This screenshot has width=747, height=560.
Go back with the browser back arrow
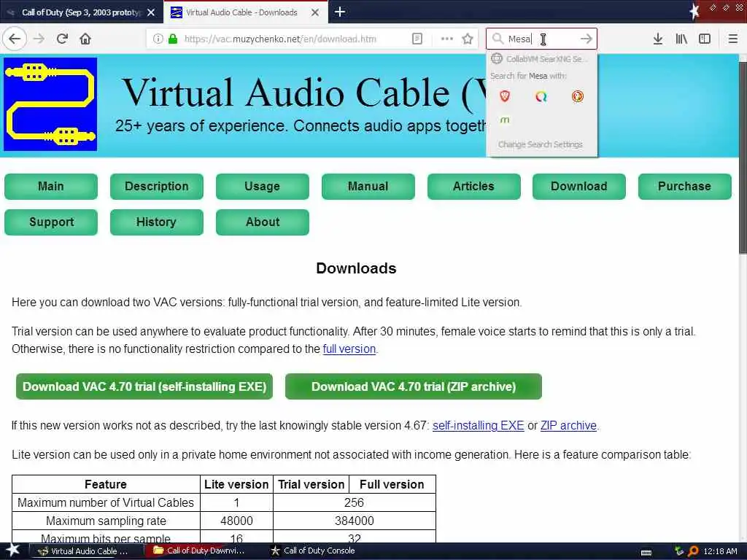tap(15, 39)
